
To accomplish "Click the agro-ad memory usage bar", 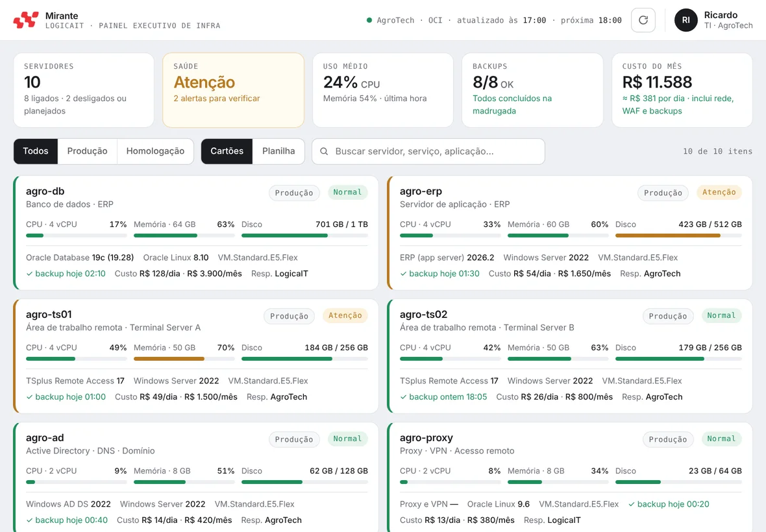I will [x=184, y=482].
